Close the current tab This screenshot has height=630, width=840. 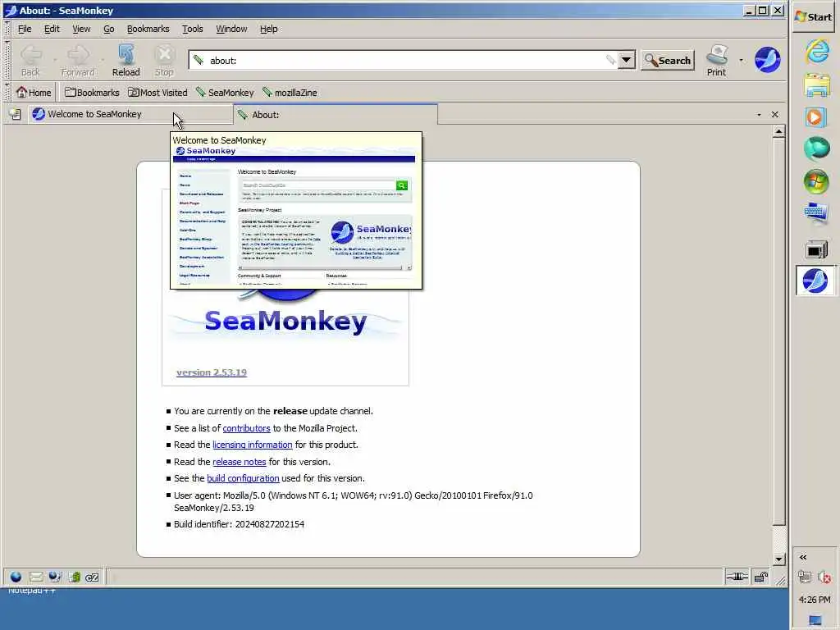(774, 115)
